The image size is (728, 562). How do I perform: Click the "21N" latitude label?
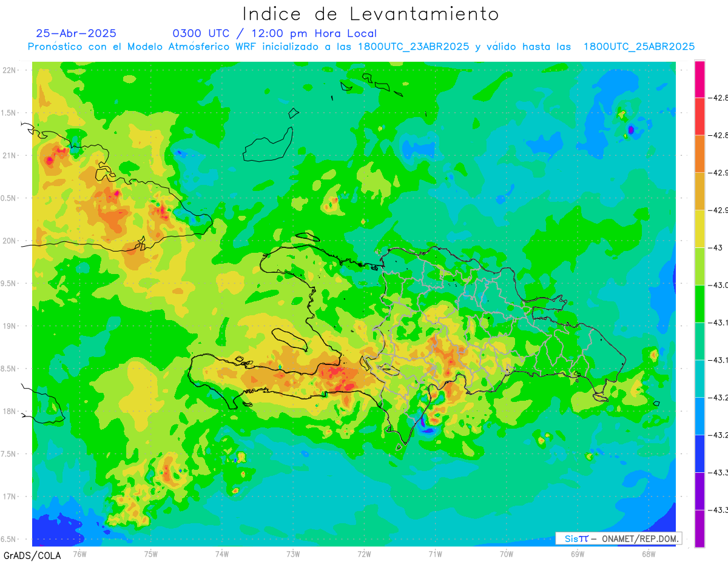10,155
